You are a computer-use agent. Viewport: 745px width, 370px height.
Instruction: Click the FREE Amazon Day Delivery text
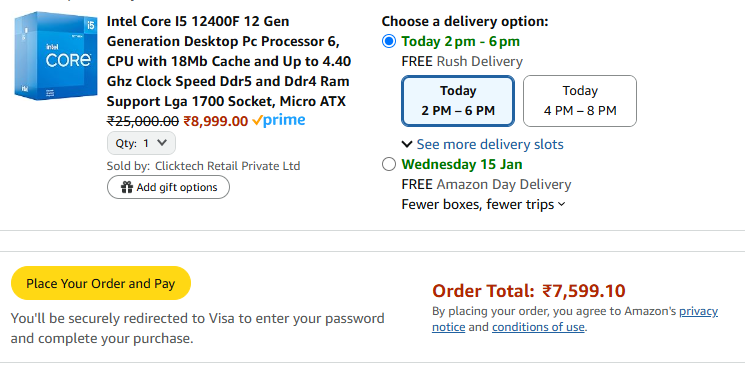tap(486, 184)
